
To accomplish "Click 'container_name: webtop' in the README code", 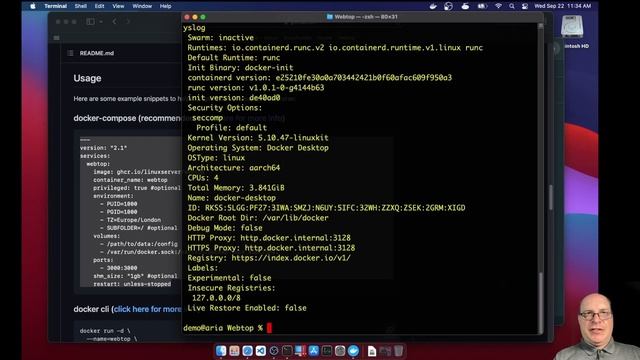I will click(x=130, y=180).
